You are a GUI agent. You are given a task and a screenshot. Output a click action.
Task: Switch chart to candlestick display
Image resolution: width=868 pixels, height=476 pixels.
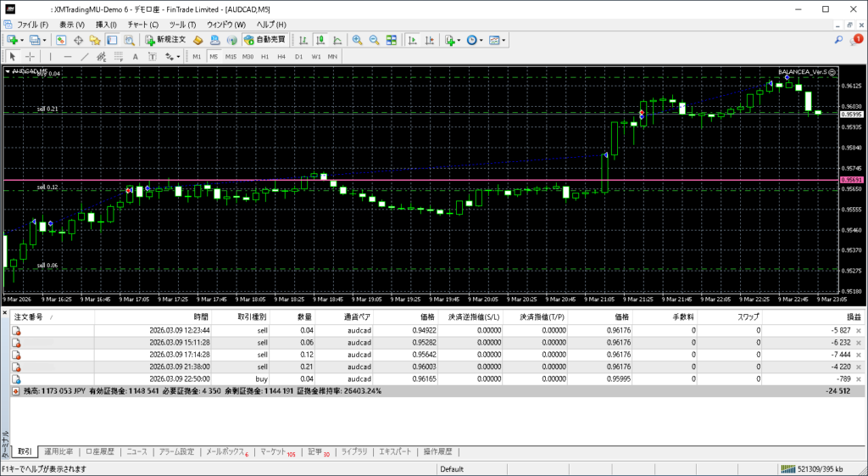point(321,40)
